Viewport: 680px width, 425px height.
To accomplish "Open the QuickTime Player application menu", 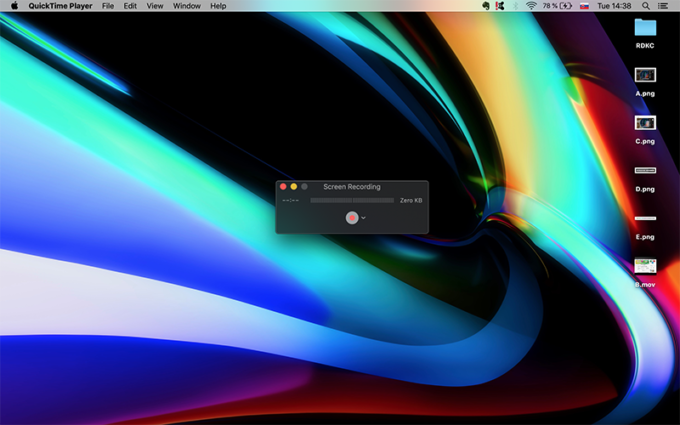I will click(60, 6).
